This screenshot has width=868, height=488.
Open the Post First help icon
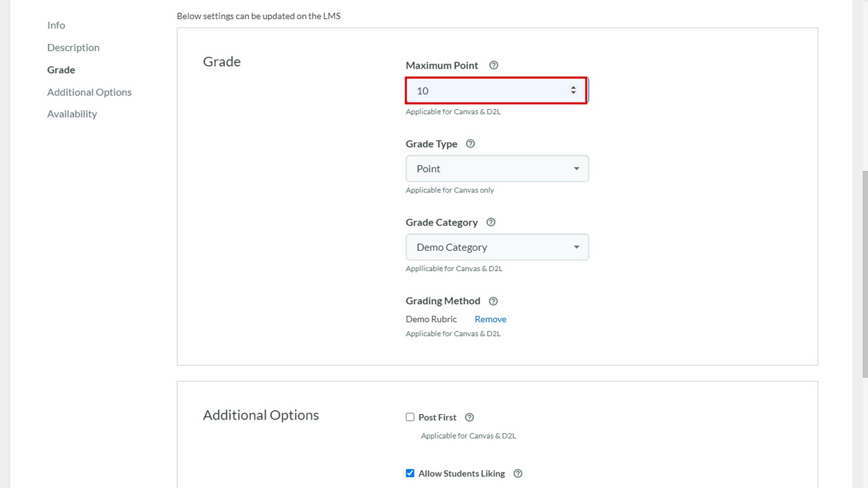pyautogui.click(x=469, y=418)
